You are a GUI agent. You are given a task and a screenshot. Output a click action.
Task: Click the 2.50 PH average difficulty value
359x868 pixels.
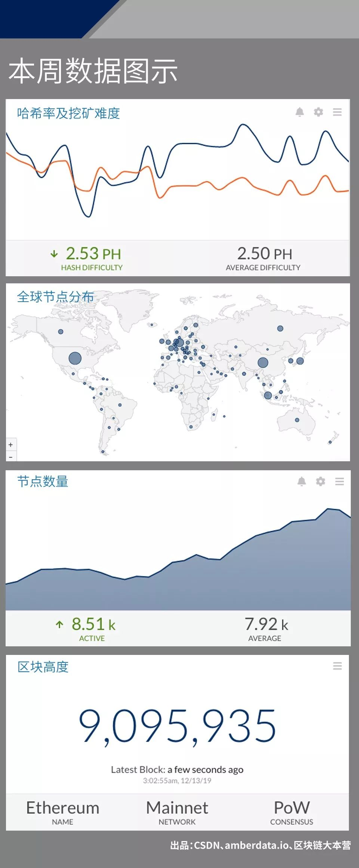click(x=265, y=253)
